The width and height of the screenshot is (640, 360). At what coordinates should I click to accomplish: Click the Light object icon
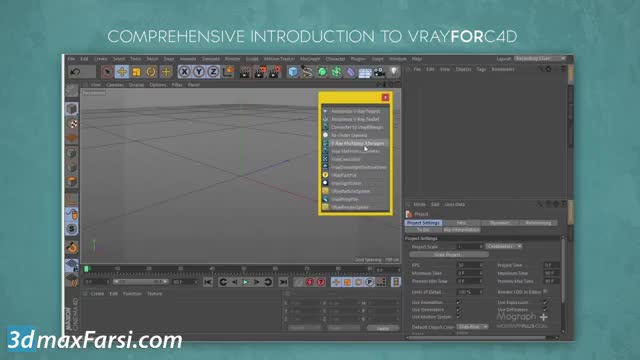coord(394,72)
